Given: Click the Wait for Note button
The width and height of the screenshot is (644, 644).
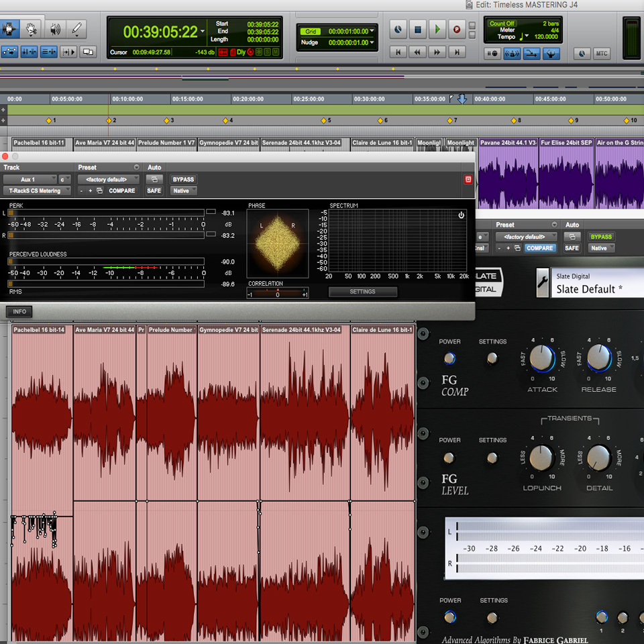Looking at the screenshot, I should 492,54.
